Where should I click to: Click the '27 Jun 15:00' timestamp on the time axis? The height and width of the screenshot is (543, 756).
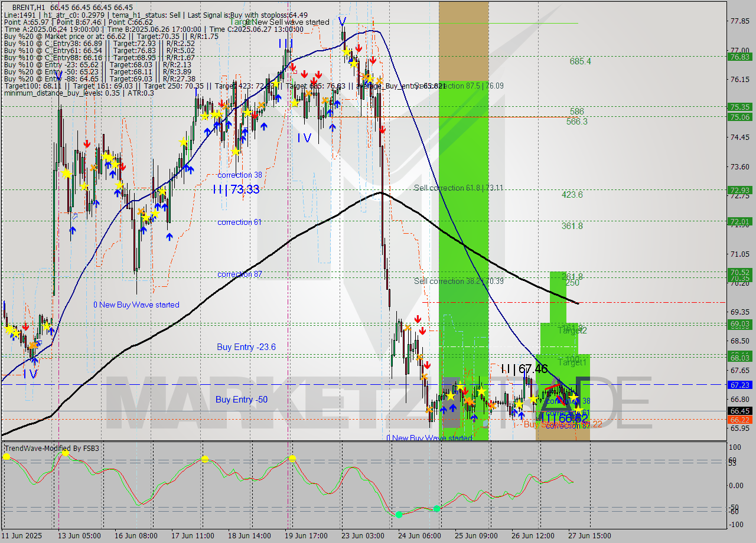coord(591,536)
